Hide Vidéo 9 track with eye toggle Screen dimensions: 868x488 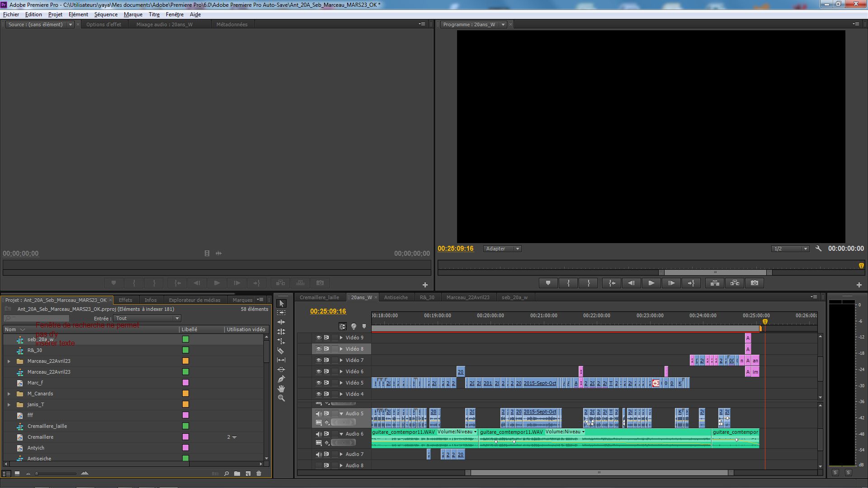click(318, 338)
